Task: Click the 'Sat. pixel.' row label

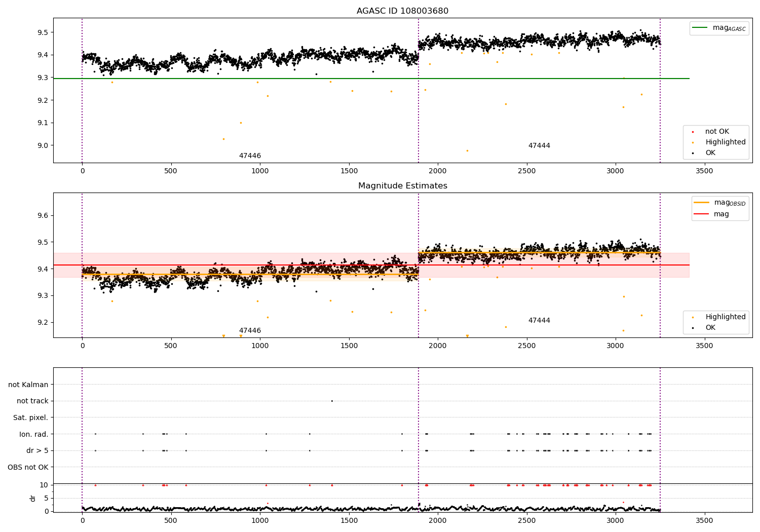Action: pos(31,417)
